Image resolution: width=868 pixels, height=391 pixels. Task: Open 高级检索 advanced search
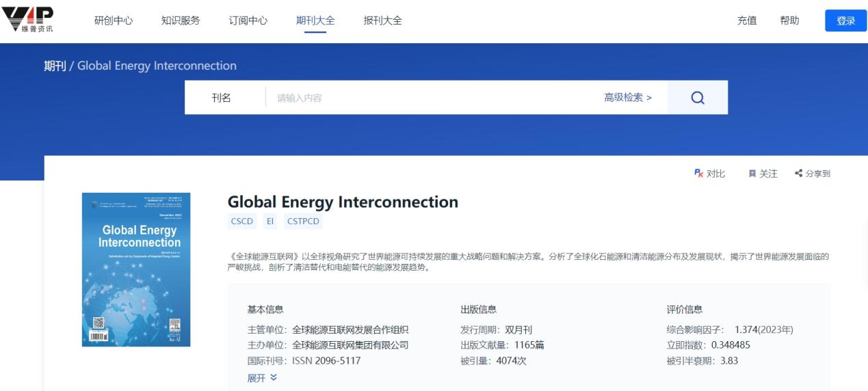pyautogui.click(x=628, y=98)
